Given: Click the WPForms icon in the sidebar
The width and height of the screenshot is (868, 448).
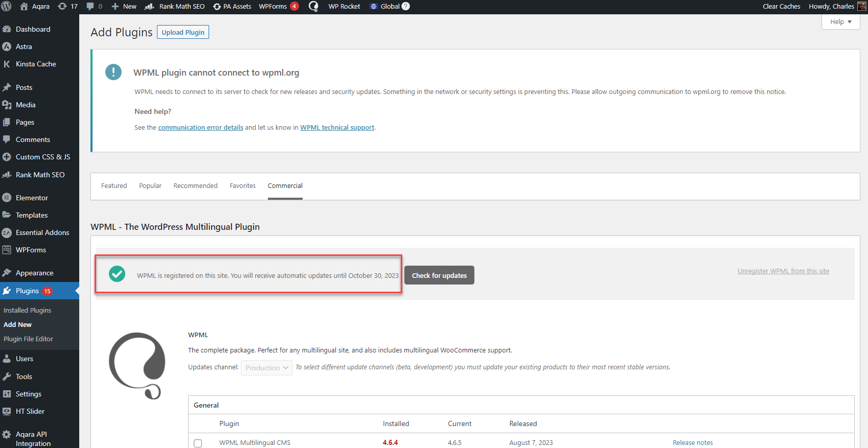Looking at the screenshot, I should tap(7, 250).
